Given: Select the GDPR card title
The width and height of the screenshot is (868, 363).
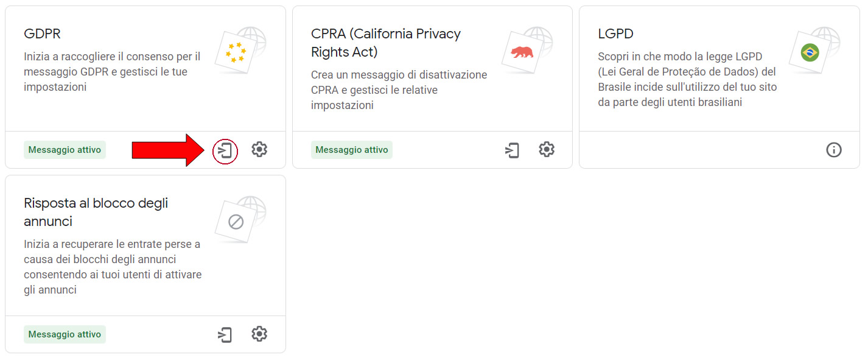Looking at the screenshot, I should click(x=43, y=33).
